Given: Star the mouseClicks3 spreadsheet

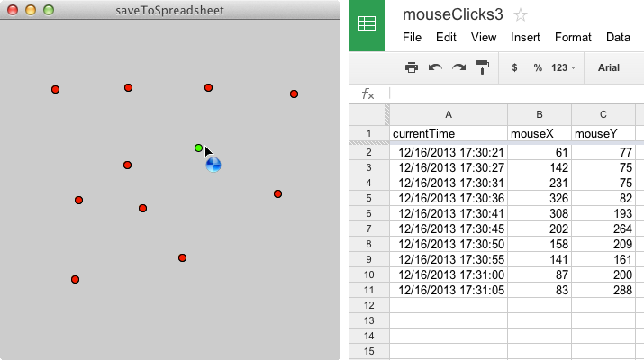Looking at the screenshot, I should pos(521,15).
